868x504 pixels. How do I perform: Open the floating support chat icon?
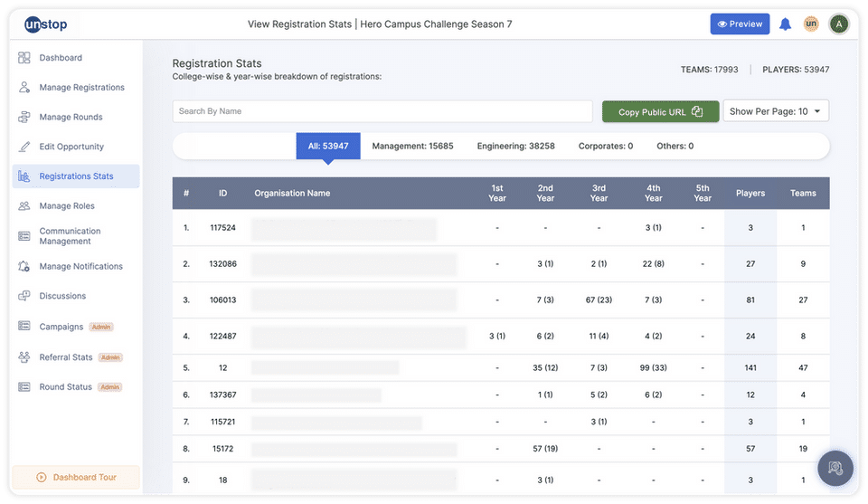coord(835,468)
